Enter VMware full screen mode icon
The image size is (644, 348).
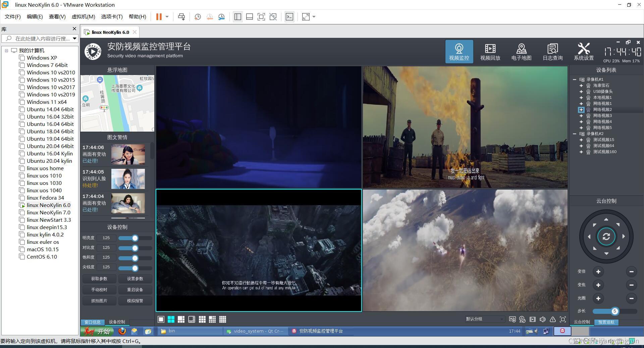(261, 17)
